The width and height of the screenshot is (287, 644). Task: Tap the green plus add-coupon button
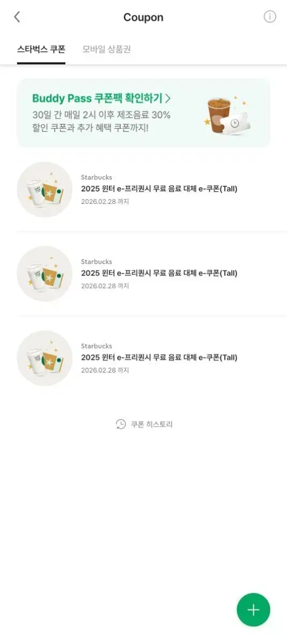tap(253, 610)
